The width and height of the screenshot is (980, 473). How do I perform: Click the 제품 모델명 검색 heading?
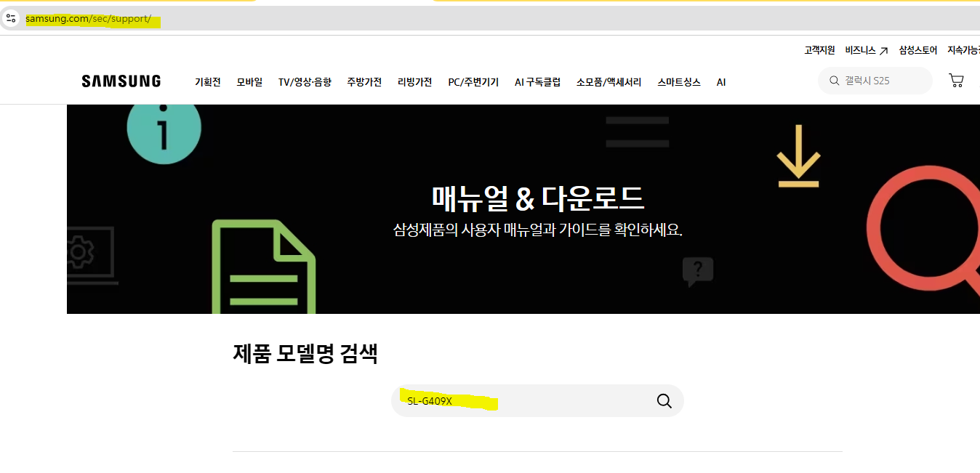(x=305, y=353)
